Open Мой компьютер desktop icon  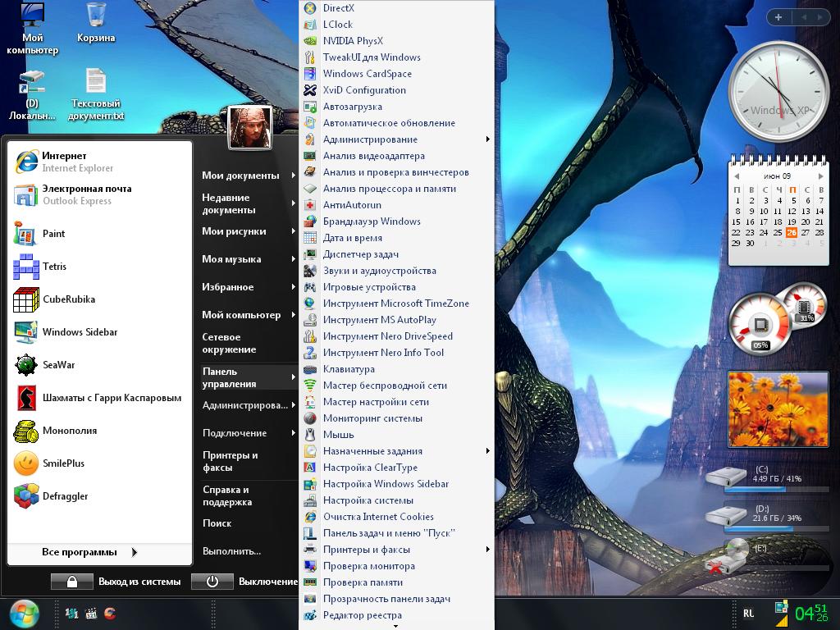pos(32,29)
